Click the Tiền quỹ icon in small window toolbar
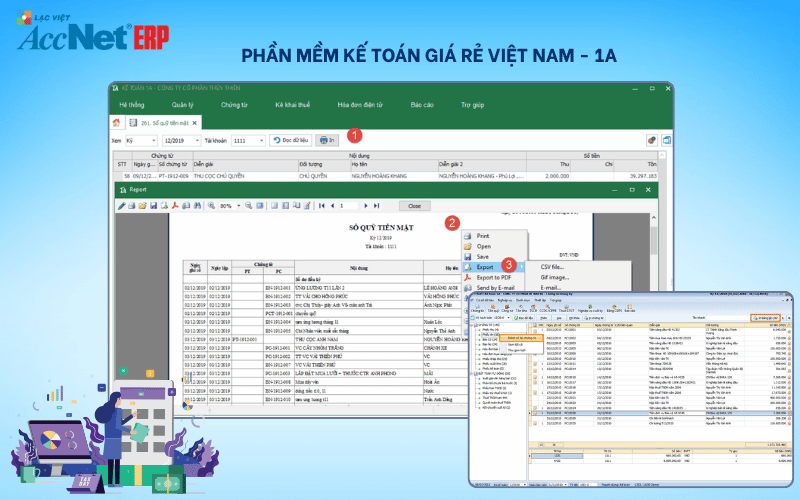This screenshot has width=800, height=500. (493, 308)
